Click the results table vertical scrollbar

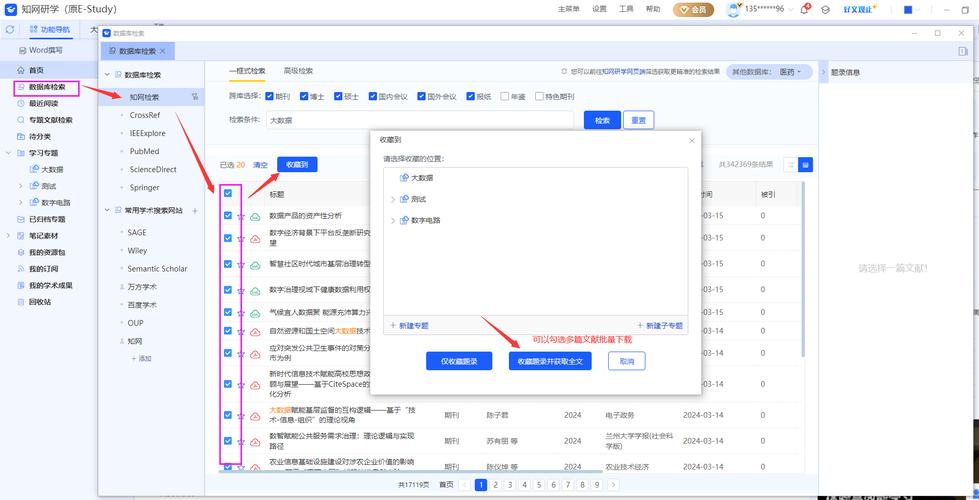coord(804,268)
